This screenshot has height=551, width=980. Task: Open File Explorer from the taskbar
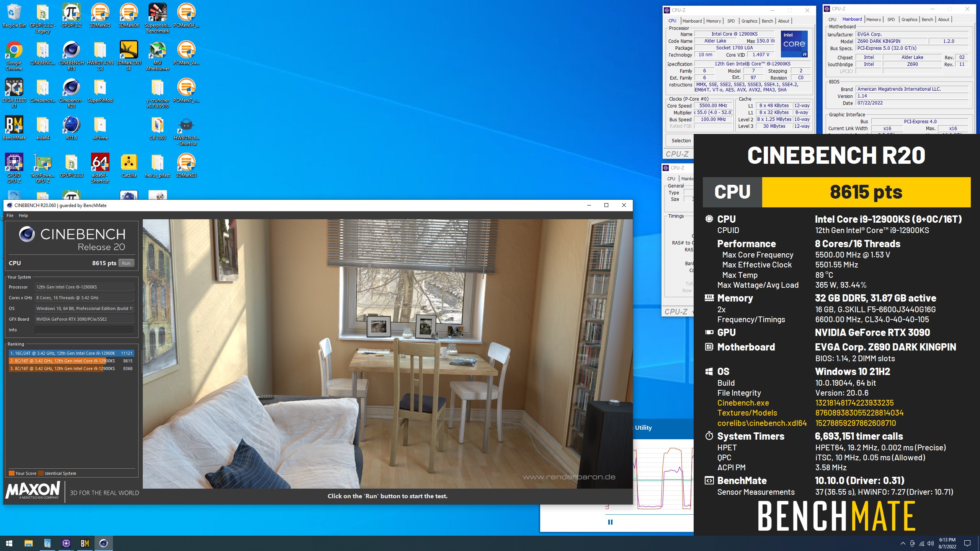[x=28, y=543]
